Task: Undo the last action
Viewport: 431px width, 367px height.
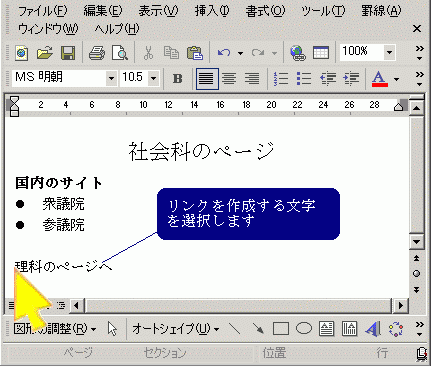Action: 224,53
